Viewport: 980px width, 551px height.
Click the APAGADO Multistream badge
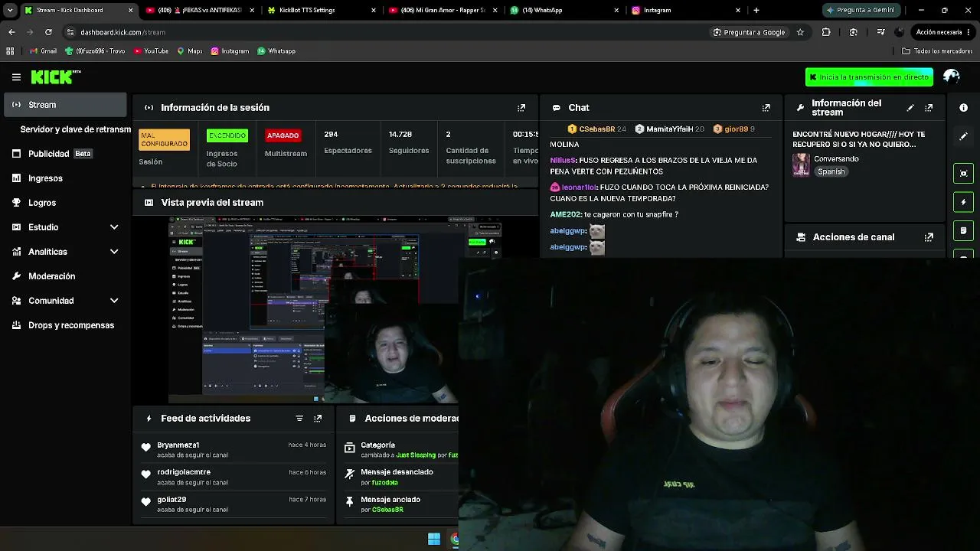click(283, 135)
